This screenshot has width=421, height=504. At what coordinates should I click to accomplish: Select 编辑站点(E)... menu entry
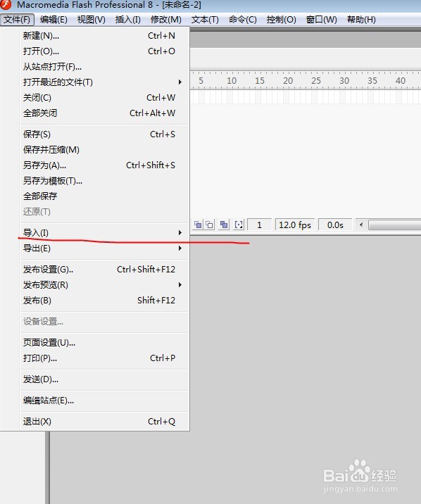point(104,401)
